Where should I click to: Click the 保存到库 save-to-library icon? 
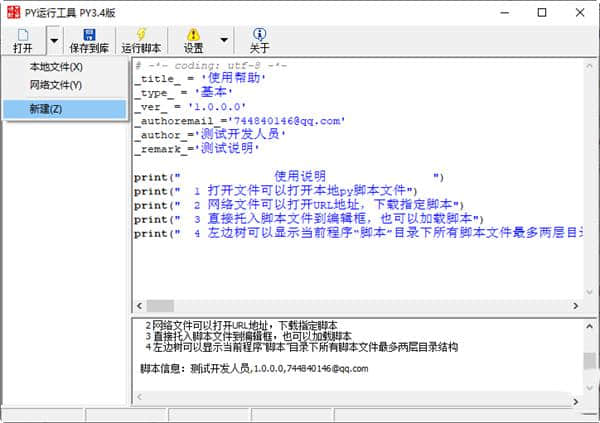pyautogui.click(x=89, y=35)
